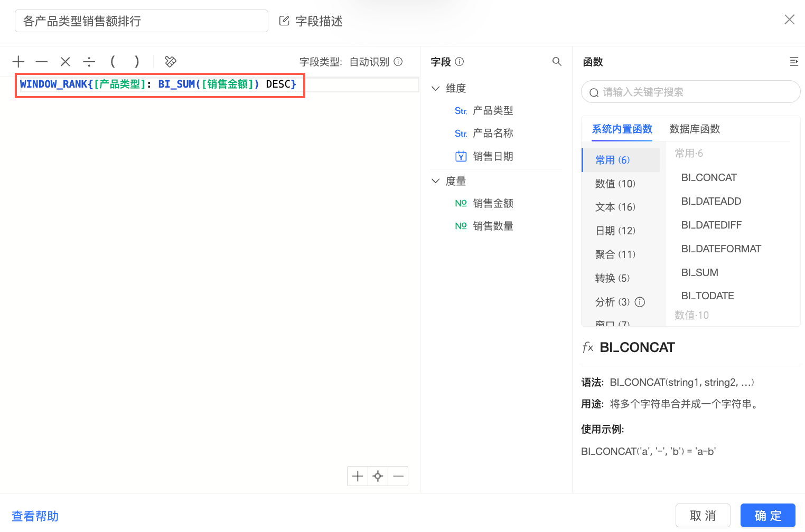Viewport: 805px width, 532px height.
Task: Insert the divide operator
Action: coord(89,62)
